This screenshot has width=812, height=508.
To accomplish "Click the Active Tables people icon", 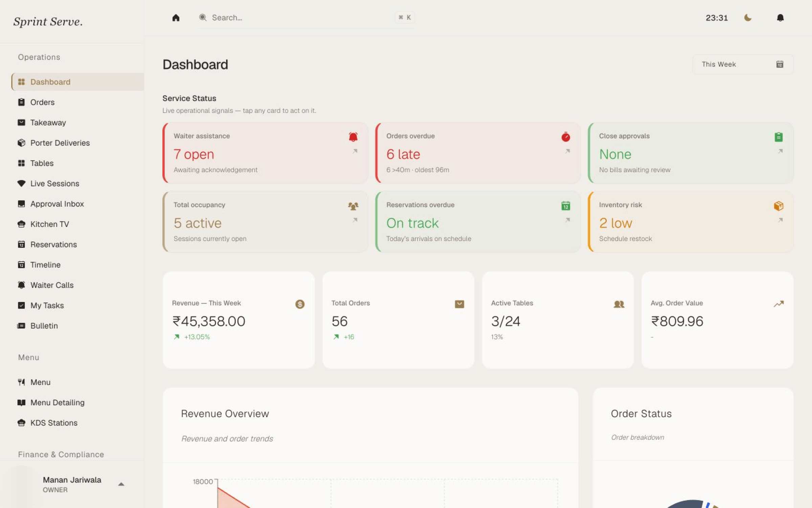I will point(619,304).
